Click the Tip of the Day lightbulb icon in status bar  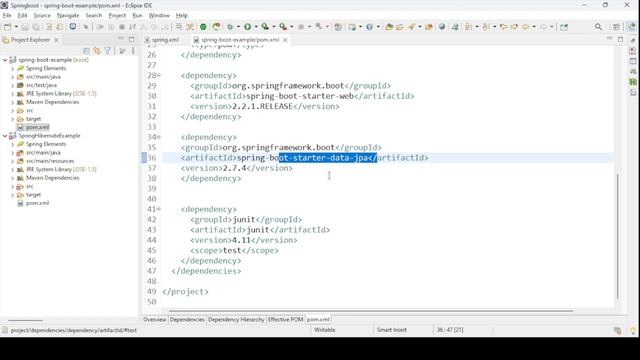coord(633,331)
